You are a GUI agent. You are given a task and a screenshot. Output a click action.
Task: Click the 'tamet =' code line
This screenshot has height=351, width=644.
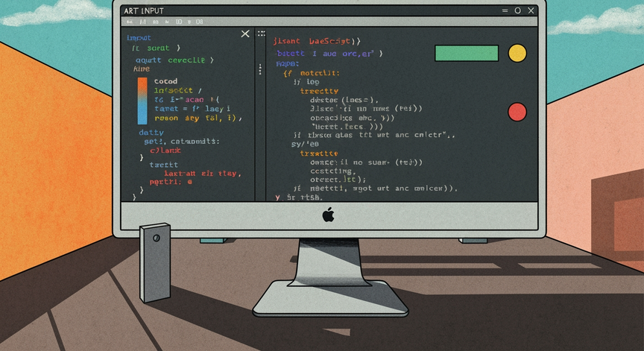[x=192, y=109]
